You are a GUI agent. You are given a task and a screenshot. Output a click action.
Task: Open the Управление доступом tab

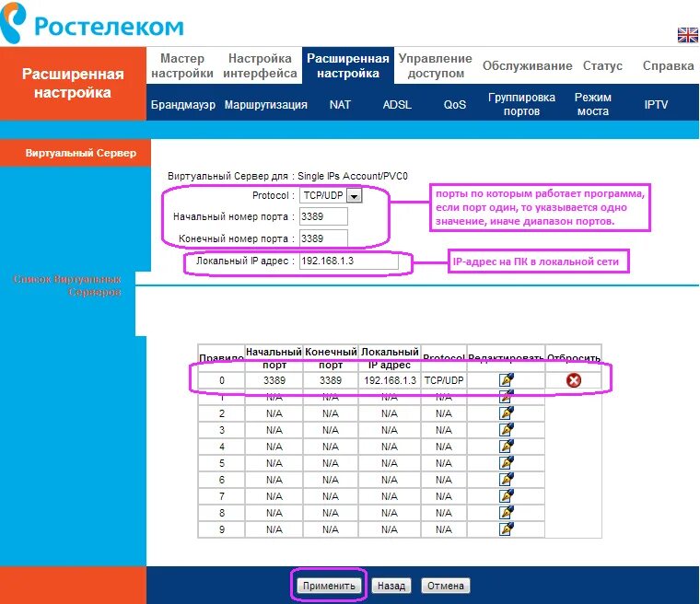pyautogui.click(x=436, y=65)
